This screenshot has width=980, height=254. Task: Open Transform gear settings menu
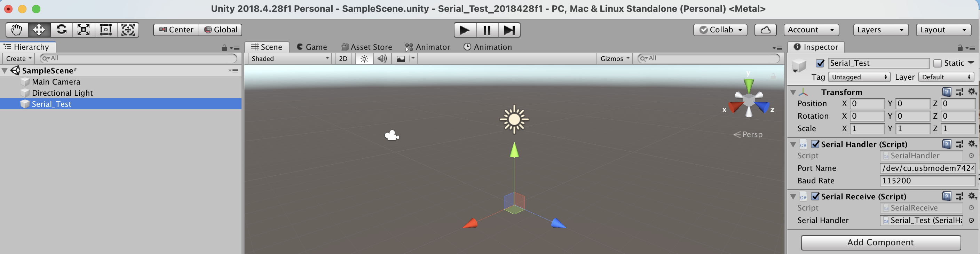pyautogui.click(x=972, y=92)
